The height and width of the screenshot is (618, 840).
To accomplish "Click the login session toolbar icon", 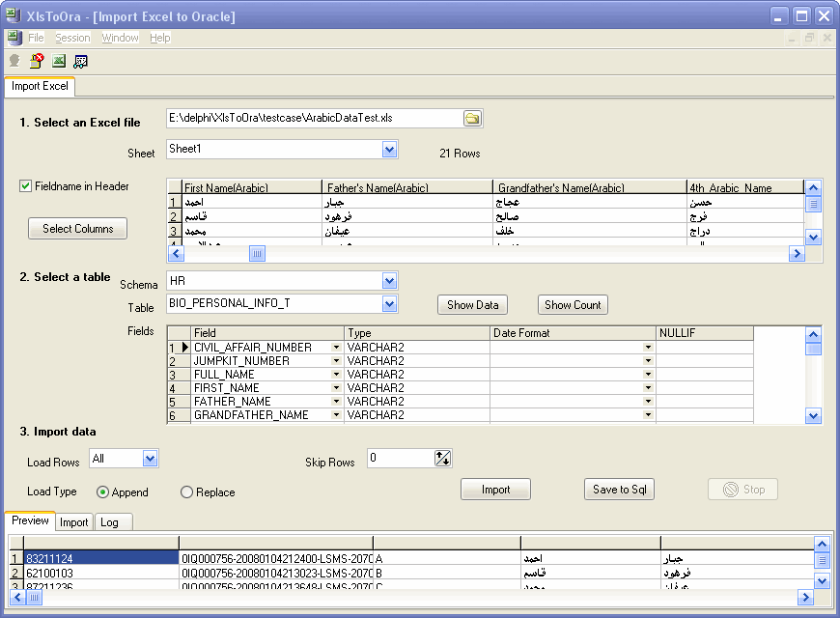I will [14, 61].
